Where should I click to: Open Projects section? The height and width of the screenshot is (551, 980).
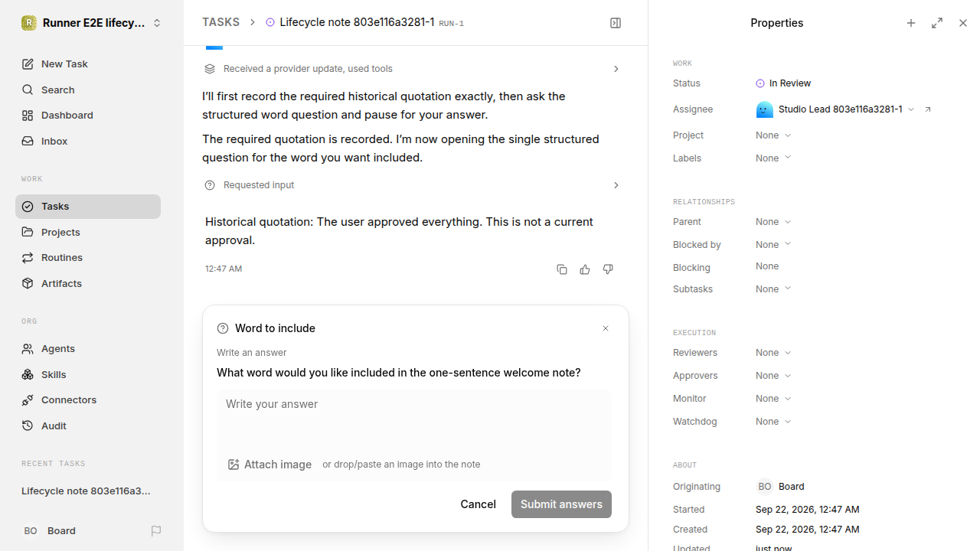click(x=88, y=232)
